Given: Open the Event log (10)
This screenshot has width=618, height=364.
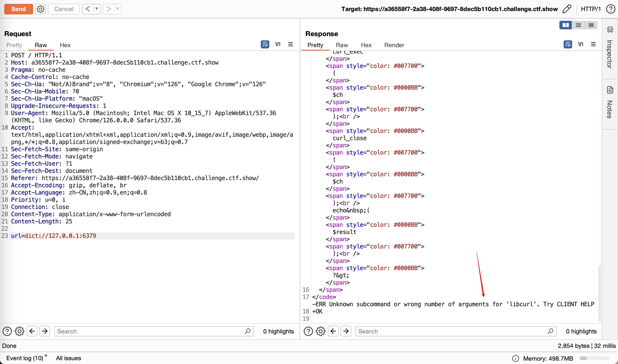Looking at the screenshot, I should [x=25, y=358].
